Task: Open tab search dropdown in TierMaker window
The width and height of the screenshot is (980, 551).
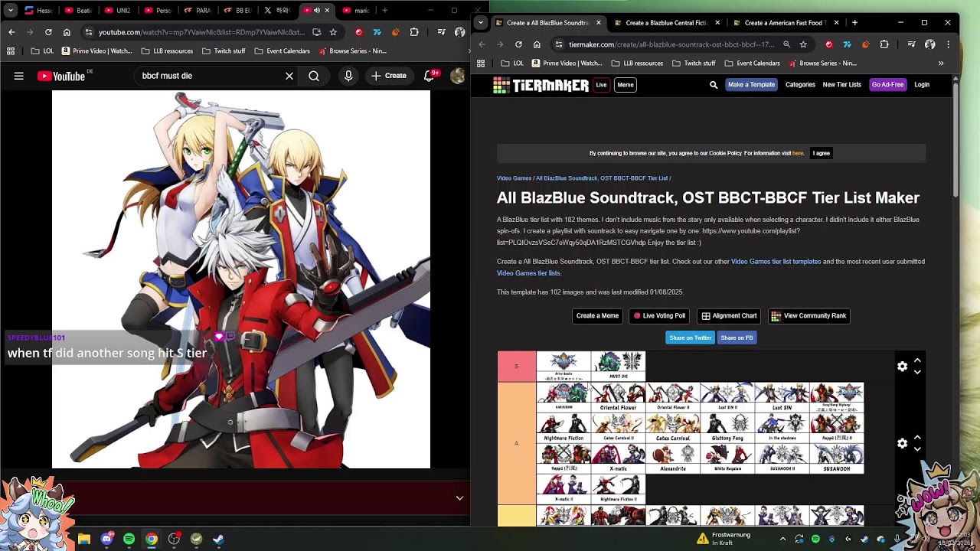Action: point(480,23)
